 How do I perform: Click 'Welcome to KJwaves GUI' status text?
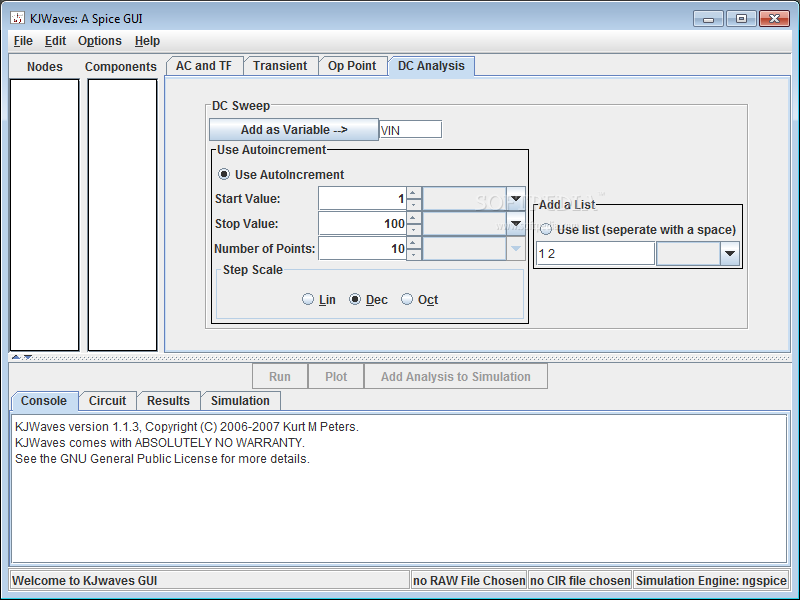[85, 581]
